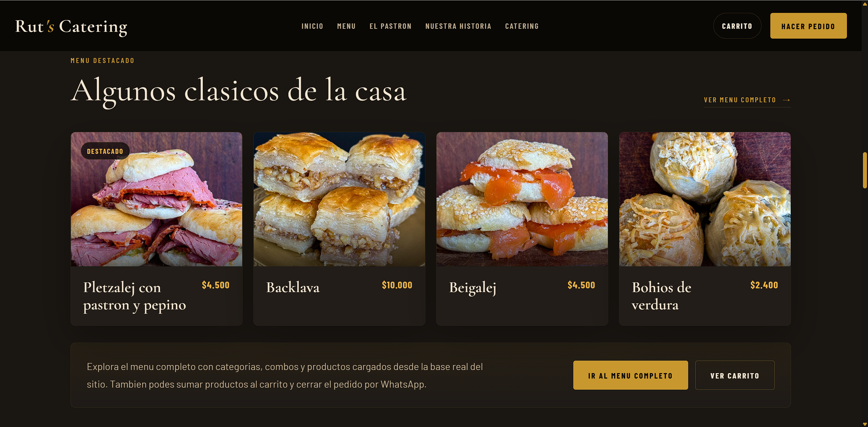Click the Hacer Pedido button
Image resolution: width=868 pixels, height=427 pixels.
coord(808,26)
